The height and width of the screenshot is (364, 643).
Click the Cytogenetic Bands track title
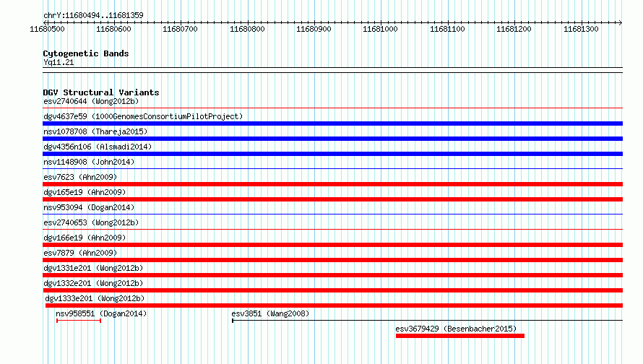click(86, 53)
